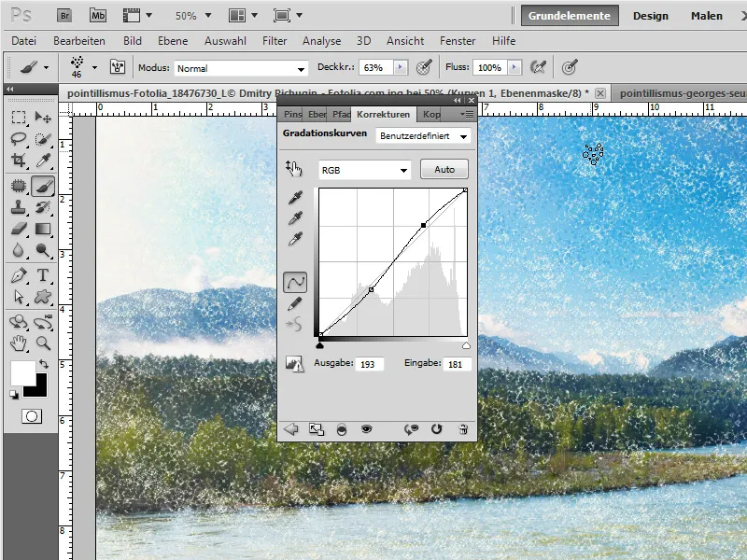Screen dimensions: 747x560
Task: Select the Eyedropper tool in toolbox
Action: pyautogui.click(x=43, y=161)
